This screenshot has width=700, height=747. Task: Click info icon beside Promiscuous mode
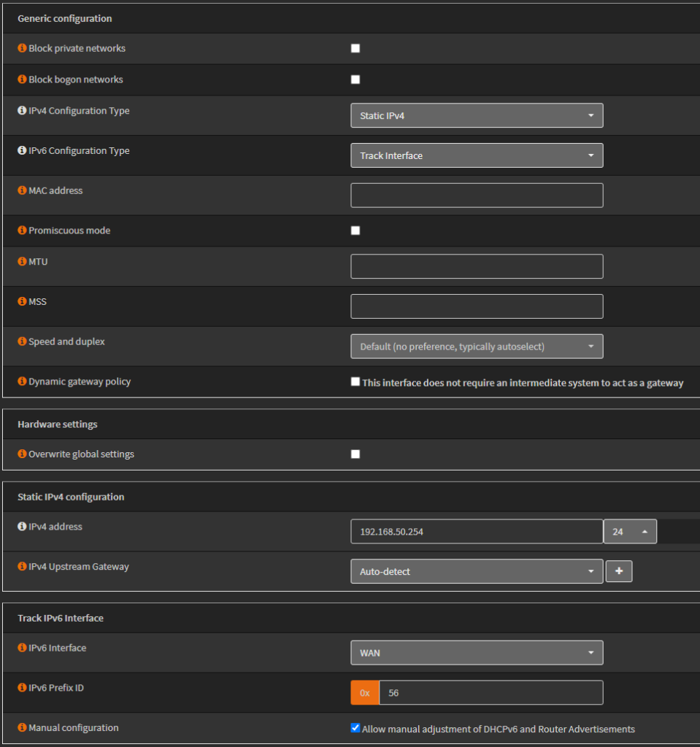[22, 231]
